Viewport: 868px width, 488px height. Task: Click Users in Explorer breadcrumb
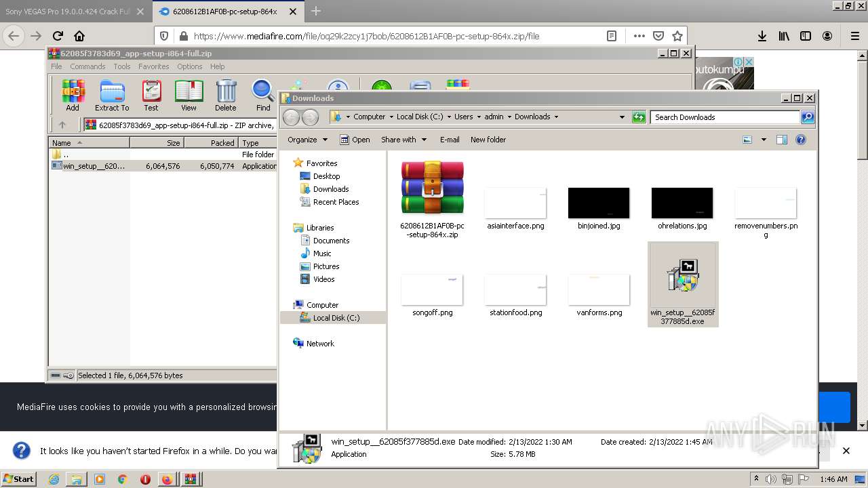pos(464,117)
